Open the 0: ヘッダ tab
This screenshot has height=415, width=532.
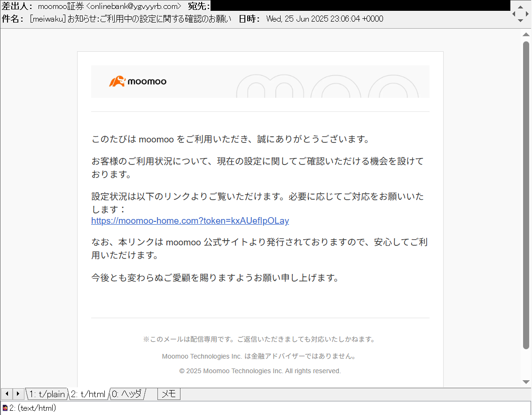click(126, 394)
